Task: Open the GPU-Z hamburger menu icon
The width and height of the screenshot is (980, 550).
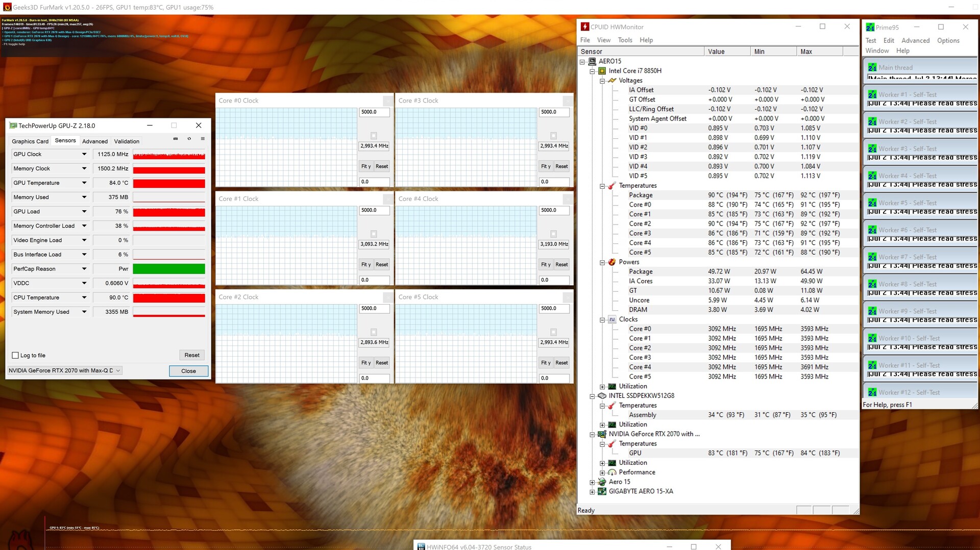Action: click(203, 139)
